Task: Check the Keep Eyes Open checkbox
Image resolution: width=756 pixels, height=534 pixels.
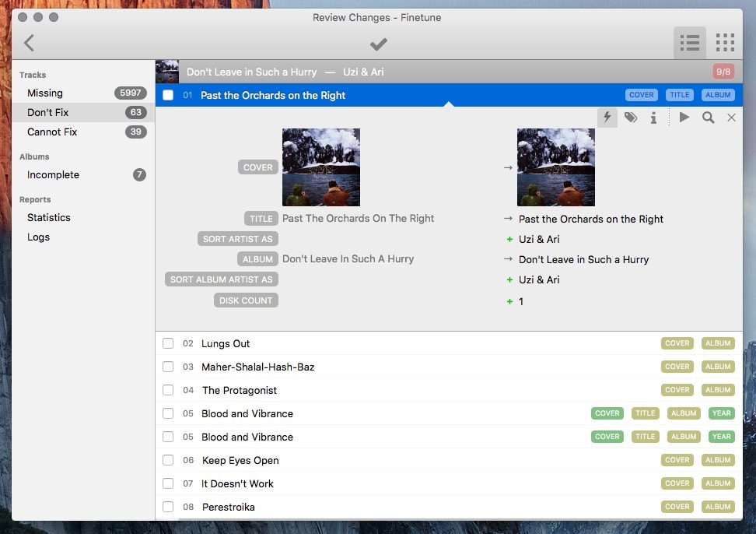Action: (168, 460)
